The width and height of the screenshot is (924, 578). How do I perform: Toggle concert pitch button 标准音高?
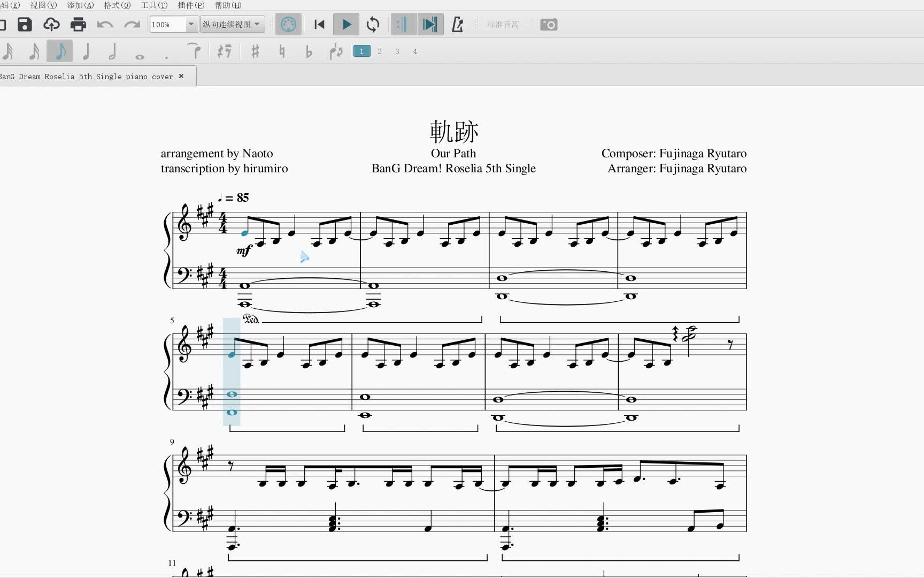pyautogui.click(x=503, y=25)
